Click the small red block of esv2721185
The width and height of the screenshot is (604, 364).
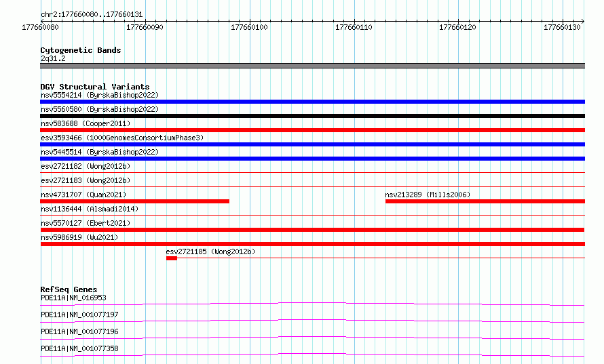pos(172,258)
